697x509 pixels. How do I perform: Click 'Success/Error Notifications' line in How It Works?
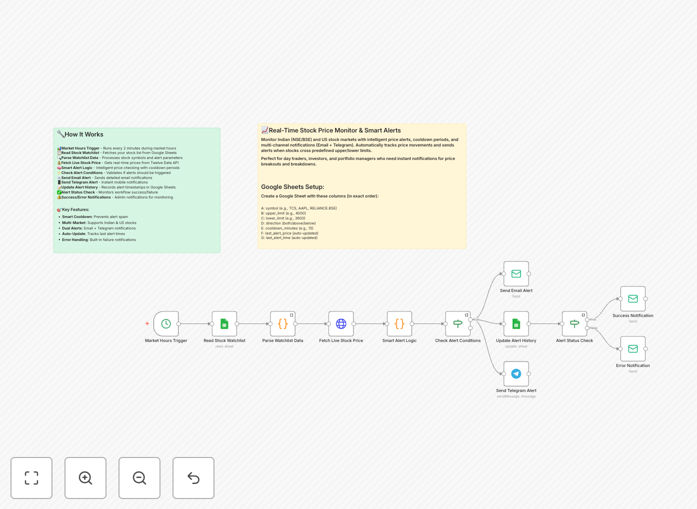115,197
